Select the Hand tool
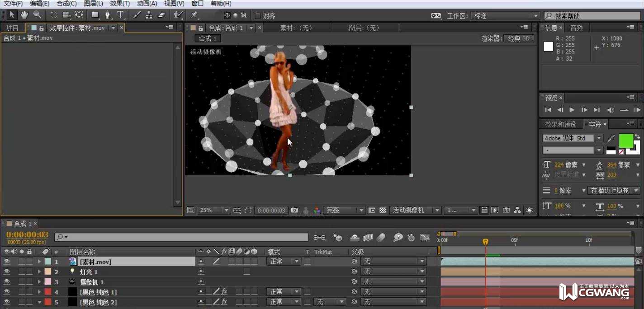Screen dimensions: 644x309 (x=24, y=15)
